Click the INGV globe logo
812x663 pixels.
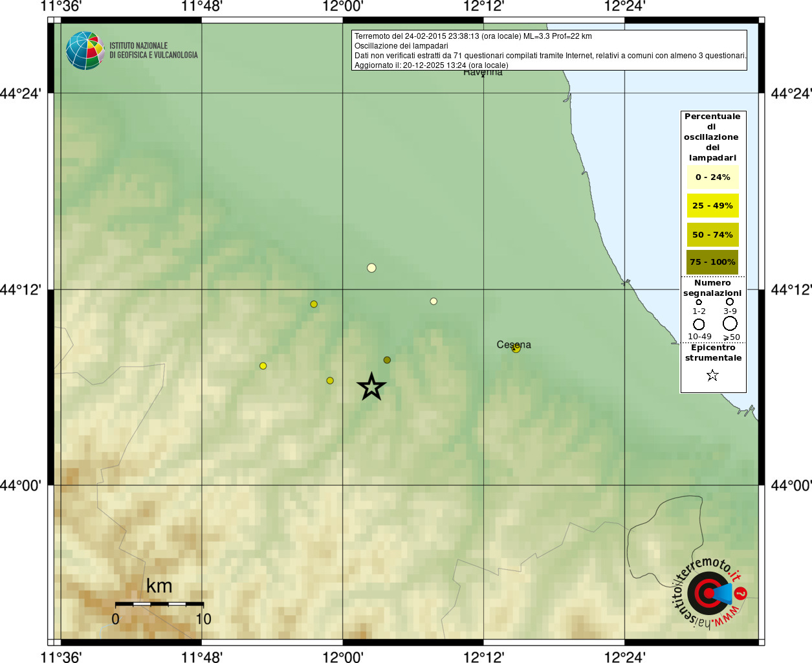(85, 51)
